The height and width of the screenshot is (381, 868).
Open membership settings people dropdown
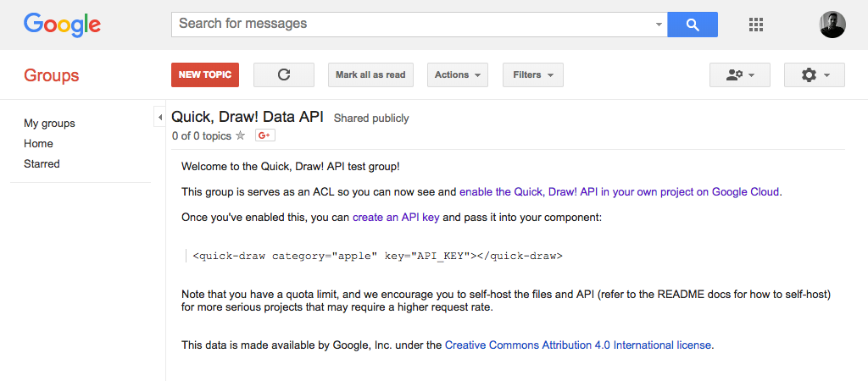pos(739,75)
